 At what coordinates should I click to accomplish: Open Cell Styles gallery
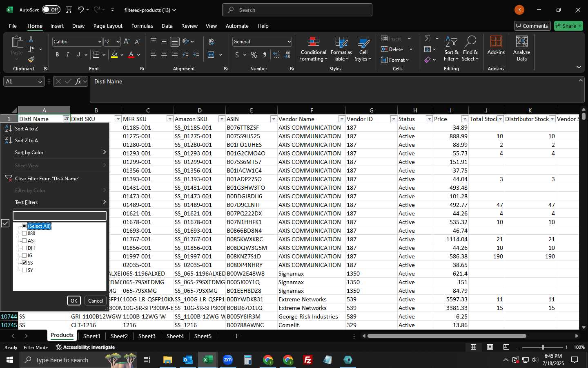(363, 49)
